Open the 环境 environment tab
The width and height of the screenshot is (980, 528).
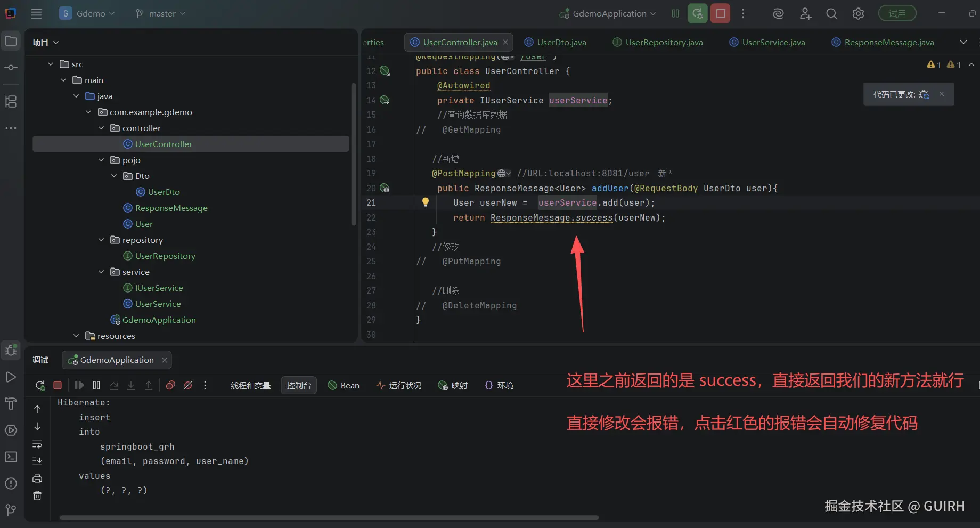(x=499, y=385)
